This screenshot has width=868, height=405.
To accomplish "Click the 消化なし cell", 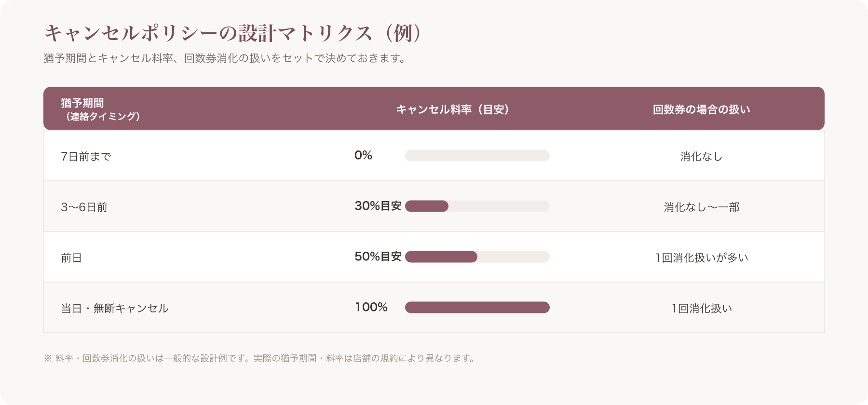I will [702, 156].
